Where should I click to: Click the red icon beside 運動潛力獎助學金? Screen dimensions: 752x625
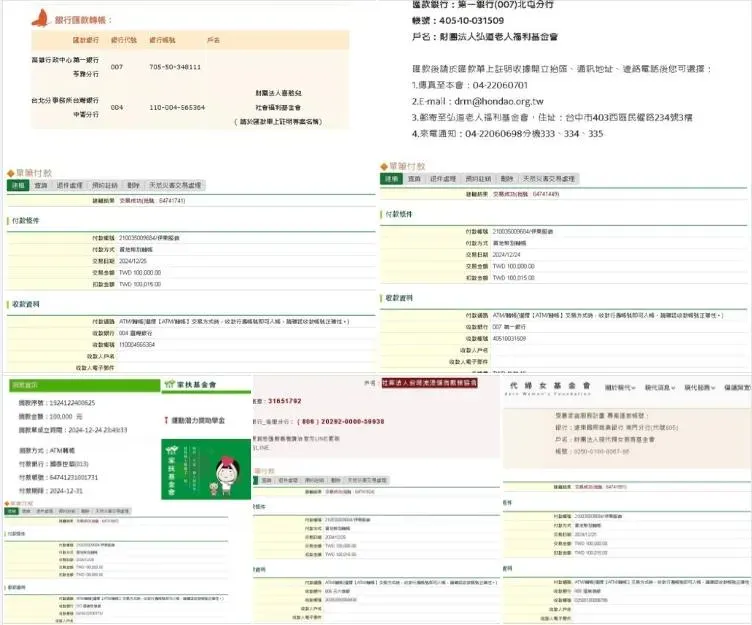point(166,420)
